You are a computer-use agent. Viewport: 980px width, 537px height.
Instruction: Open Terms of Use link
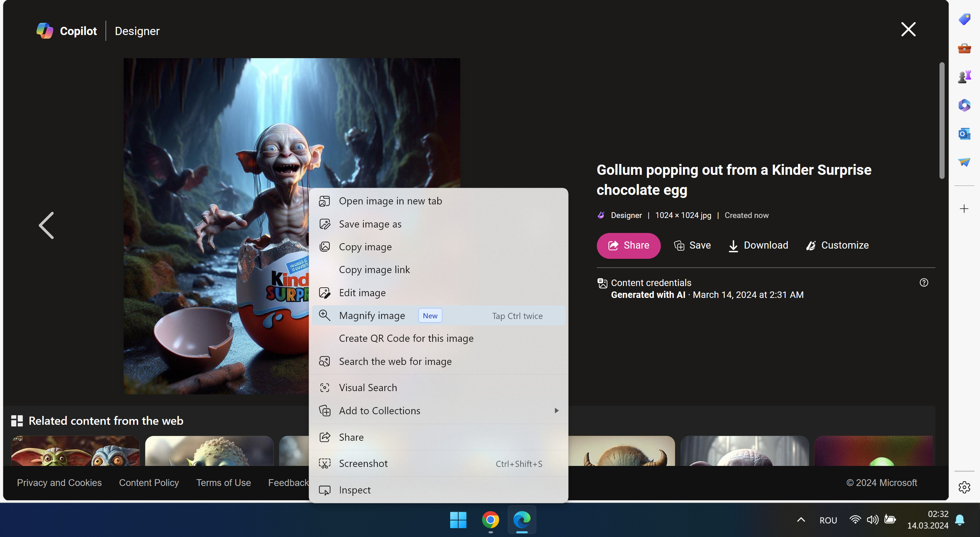[223, 483]
